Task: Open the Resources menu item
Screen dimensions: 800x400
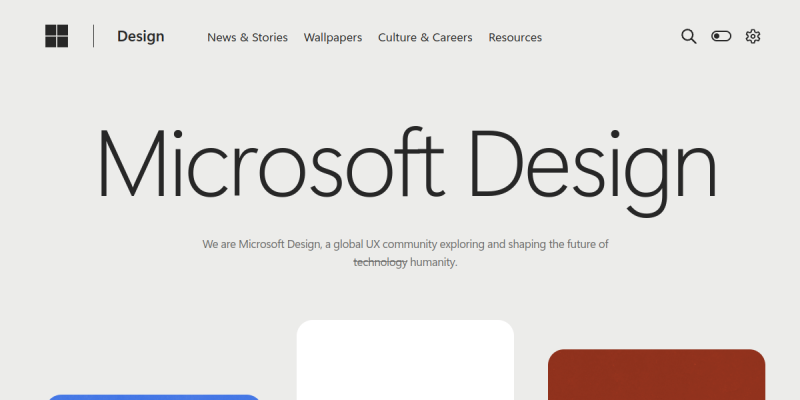Action: tap(515, 37)
